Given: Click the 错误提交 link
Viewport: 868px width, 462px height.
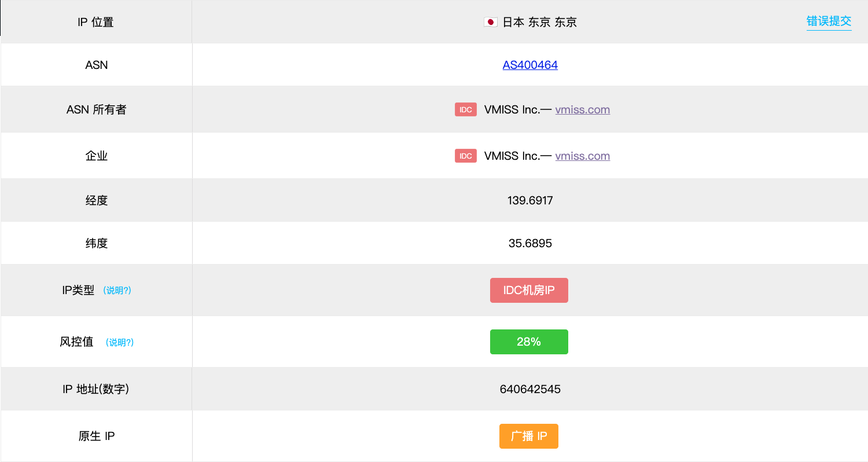Looking at the screenshot, I should [829, 21].
